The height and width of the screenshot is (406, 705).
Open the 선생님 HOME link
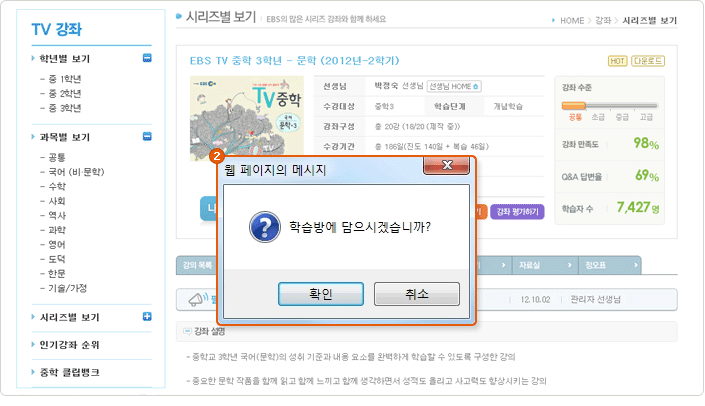[454, 86]
